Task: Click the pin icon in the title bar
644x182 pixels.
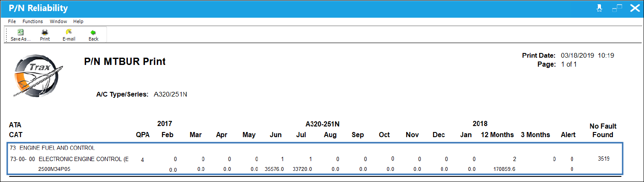Action: point(599,8)
